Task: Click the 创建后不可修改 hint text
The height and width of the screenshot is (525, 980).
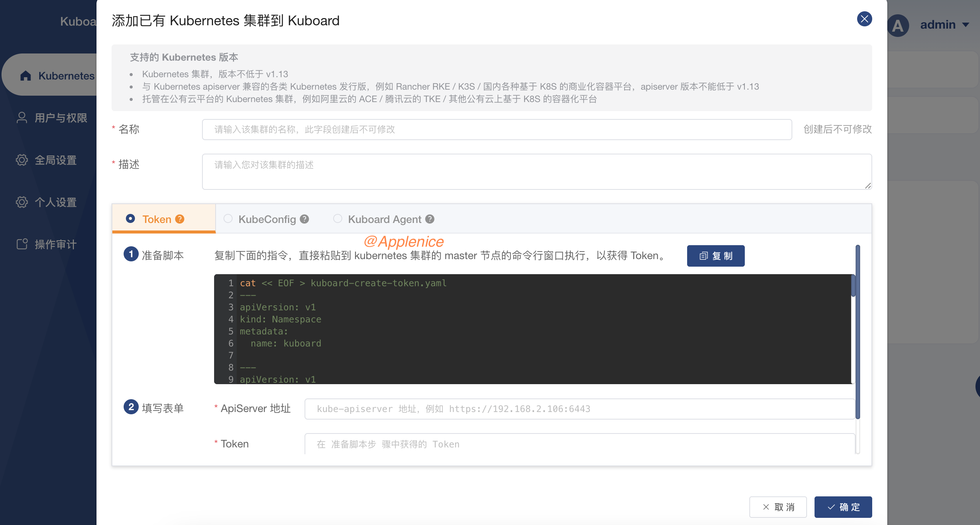Action: 838,129
